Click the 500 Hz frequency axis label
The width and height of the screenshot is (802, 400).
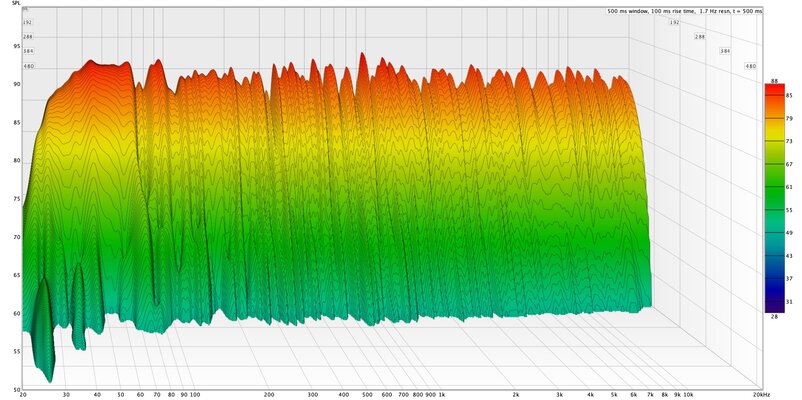point(367,395)
